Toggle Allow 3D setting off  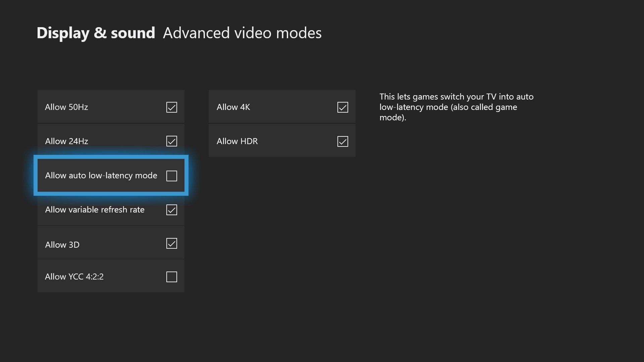point(172,244)
